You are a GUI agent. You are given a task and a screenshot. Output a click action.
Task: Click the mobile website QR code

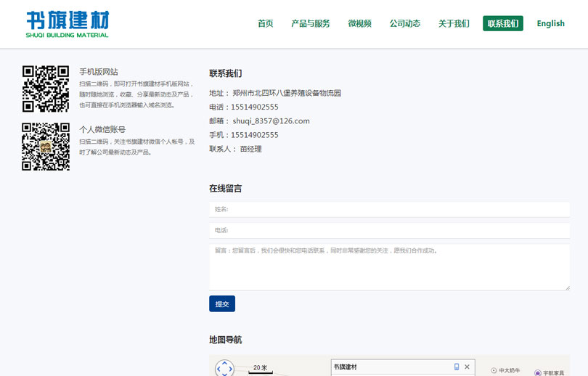point(46,89)
